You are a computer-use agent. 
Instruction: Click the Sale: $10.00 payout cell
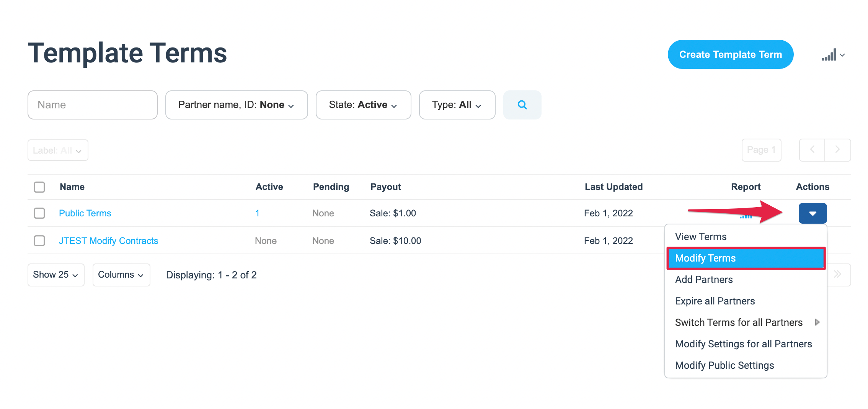(x=395, y=241)
